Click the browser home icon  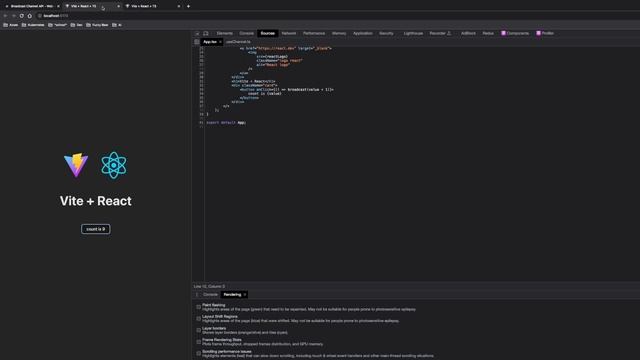[x=29, y=16]
